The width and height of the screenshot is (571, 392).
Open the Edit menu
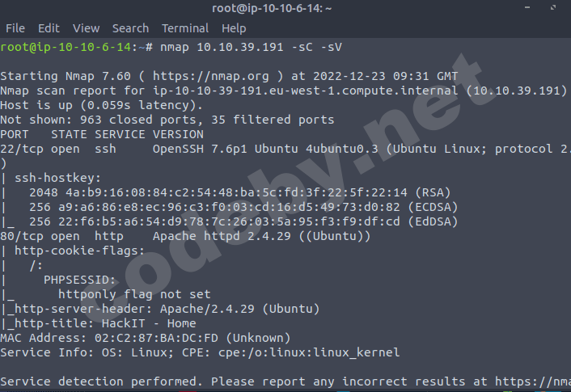49,28
